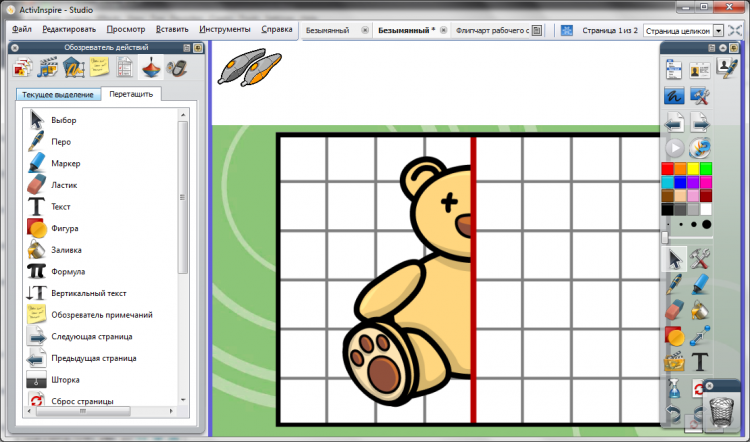Select the Флипчарт рабочего стола tab
Image resolution: width=750 pixels, height=442 pixels.
click(492, 30)
